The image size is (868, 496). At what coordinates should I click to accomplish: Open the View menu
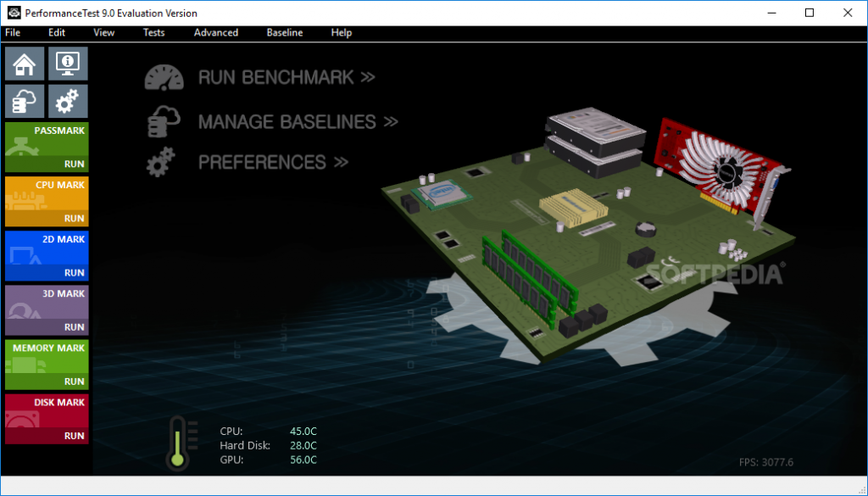click(x=103, y=33)
